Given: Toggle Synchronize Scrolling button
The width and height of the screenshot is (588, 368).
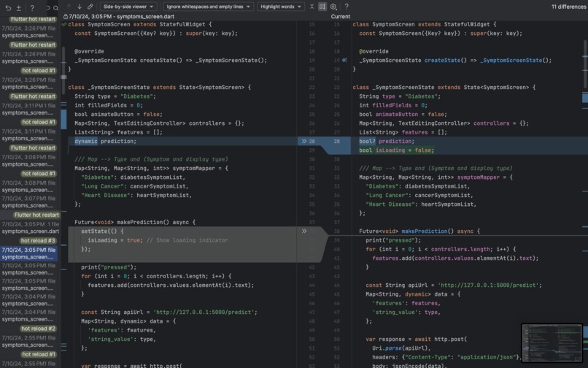Looking at the screenshot, I should click(322, 7).
